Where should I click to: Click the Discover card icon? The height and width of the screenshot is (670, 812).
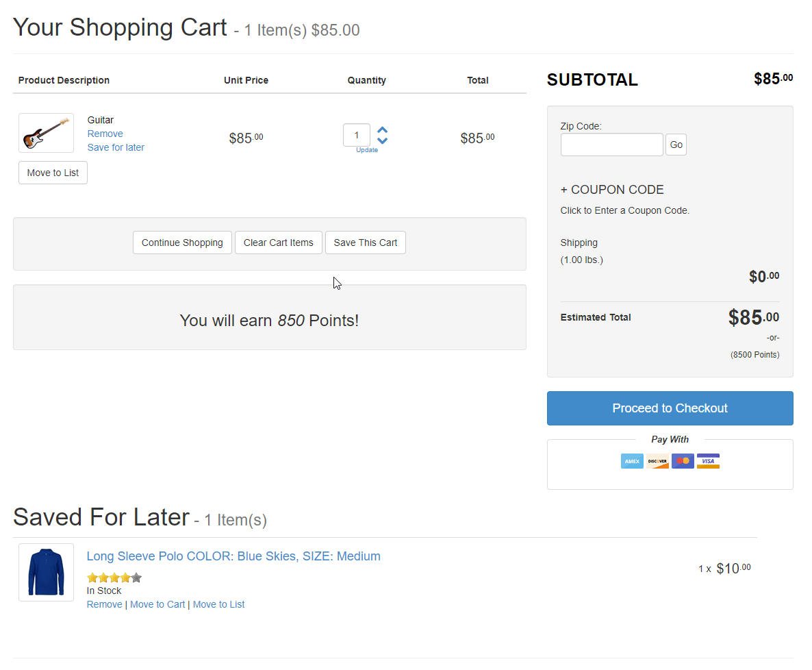coord(657,461)
